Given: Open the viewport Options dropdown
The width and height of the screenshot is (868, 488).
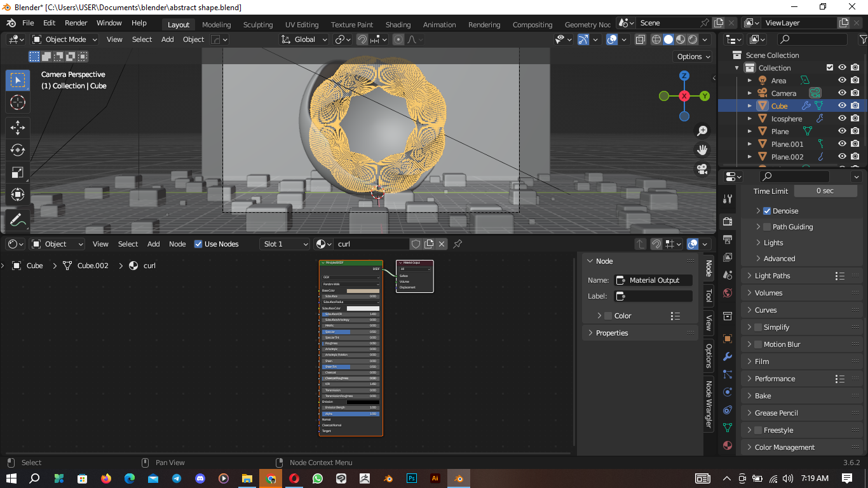Looking at the screenshot, I should (693, 57).
